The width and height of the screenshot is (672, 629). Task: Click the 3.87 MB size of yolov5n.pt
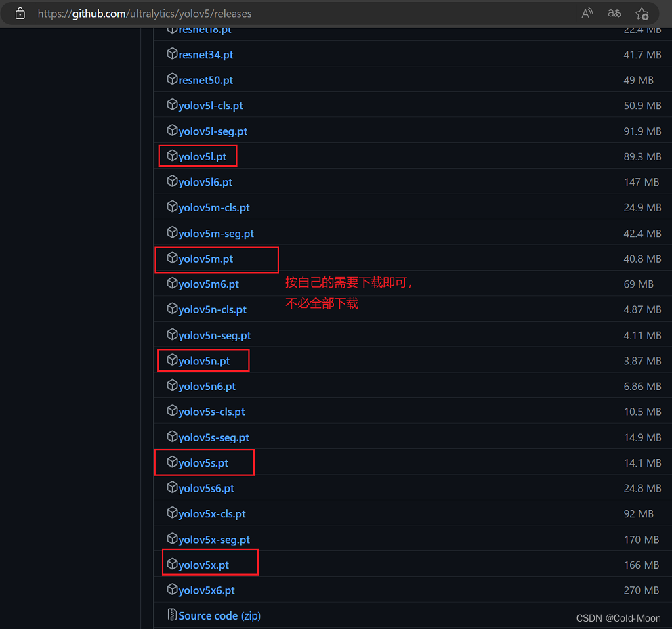[642, 361]
